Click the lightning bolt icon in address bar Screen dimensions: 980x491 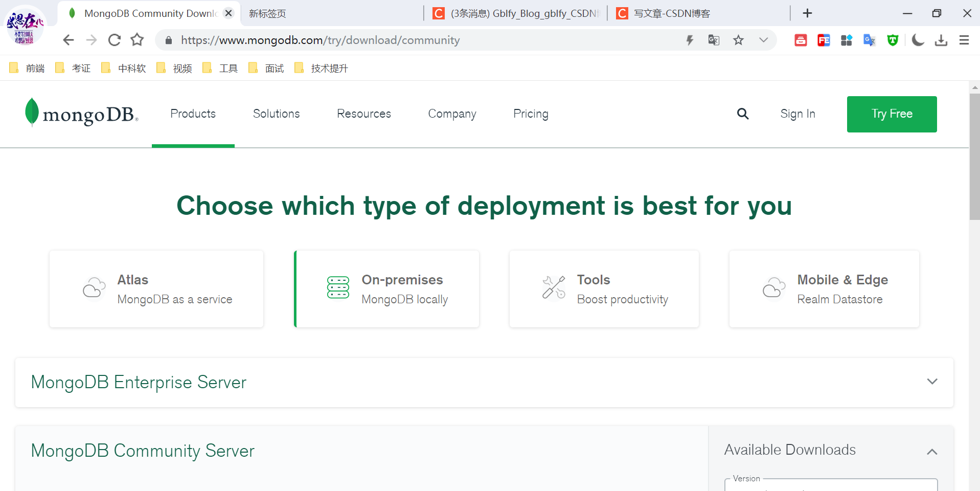pyautogui.click(x=690, y=40)
